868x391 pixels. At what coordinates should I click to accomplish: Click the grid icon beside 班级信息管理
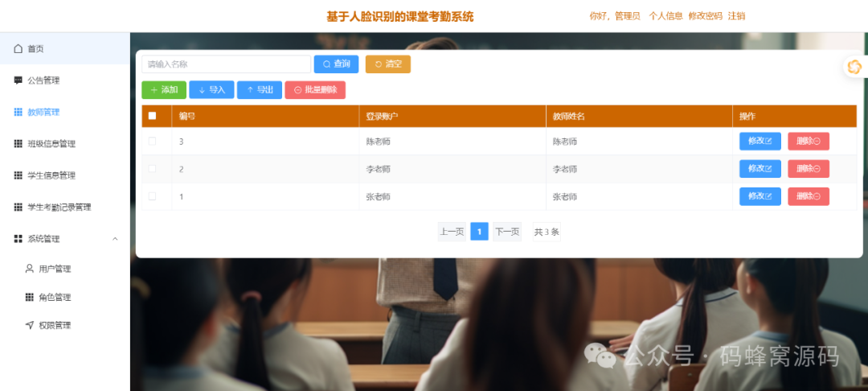click(18, 143)
